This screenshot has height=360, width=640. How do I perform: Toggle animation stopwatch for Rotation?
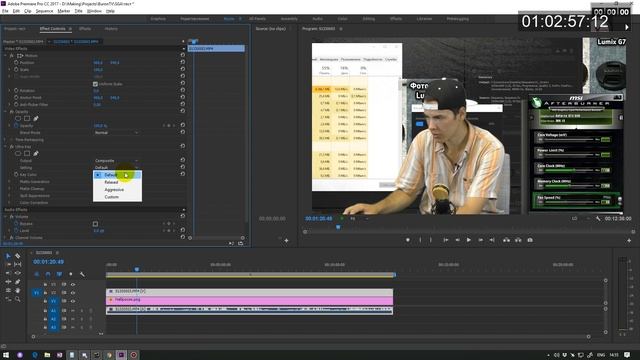pos(16,91)
